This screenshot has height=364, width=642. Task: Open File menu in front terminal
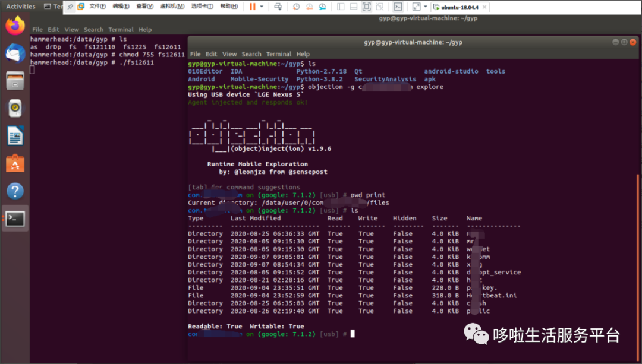click(x=196, y=54)
